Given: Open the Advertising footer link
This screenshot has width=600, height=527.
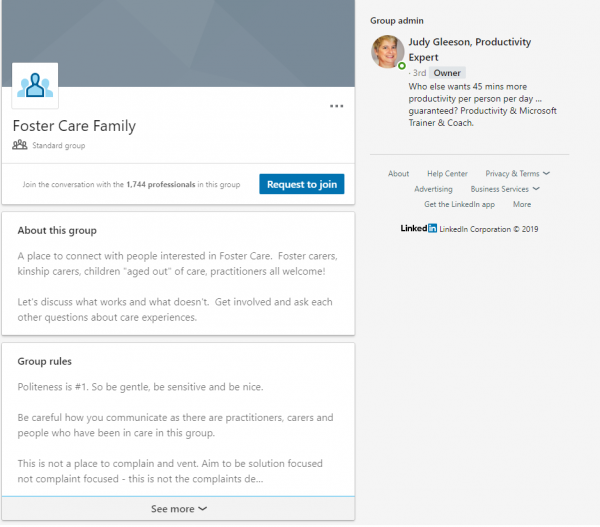Looking at the screenshot, I should click(433, 189).
